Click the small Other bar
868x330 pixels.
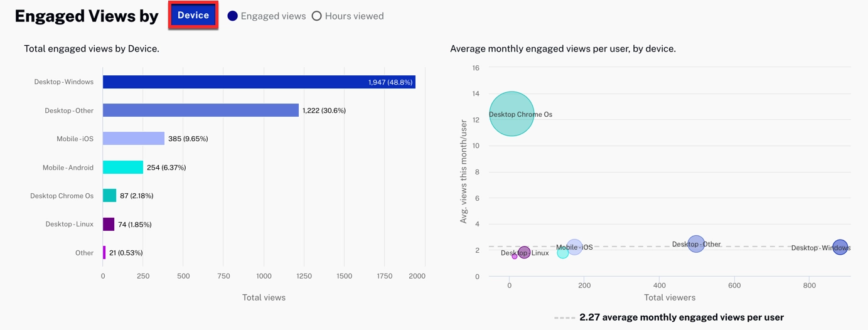(104, 253)
